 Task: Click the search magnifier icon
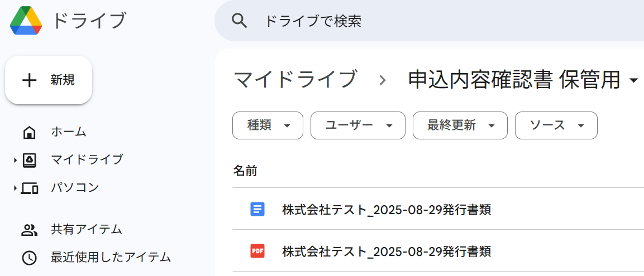point(240,20)
